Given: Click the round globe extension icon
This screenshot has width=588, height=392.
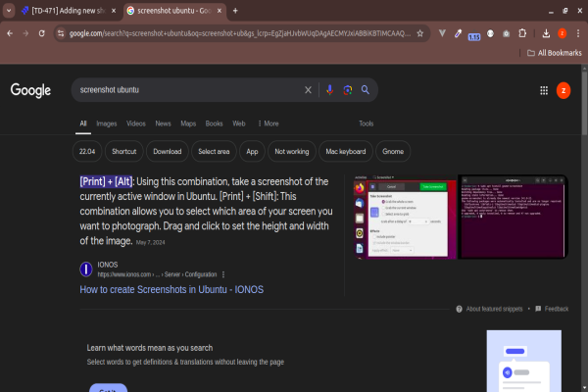Looking at the screenshot, I should (x=490, y=33).
